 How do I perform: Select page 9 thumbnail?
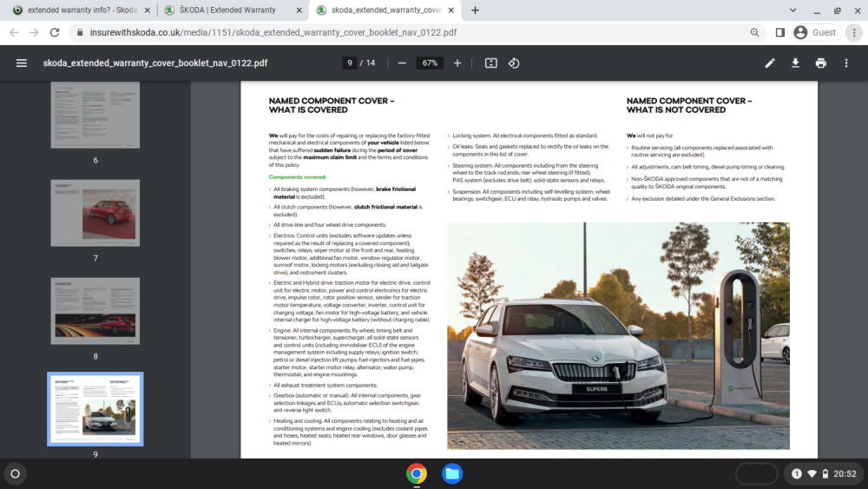[95, 409]
